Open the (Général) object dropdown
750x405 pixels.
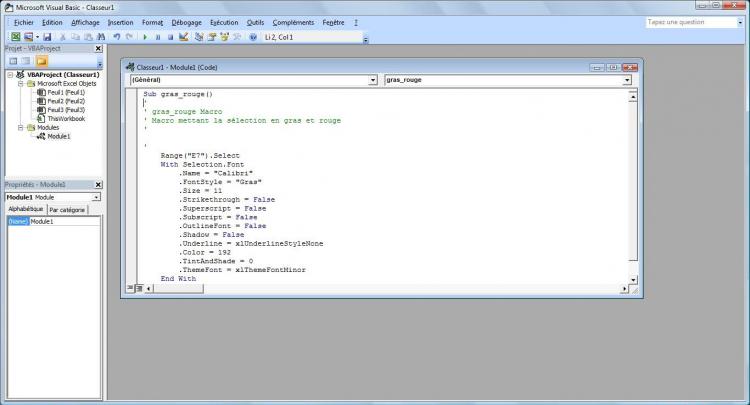click(372, 79)
